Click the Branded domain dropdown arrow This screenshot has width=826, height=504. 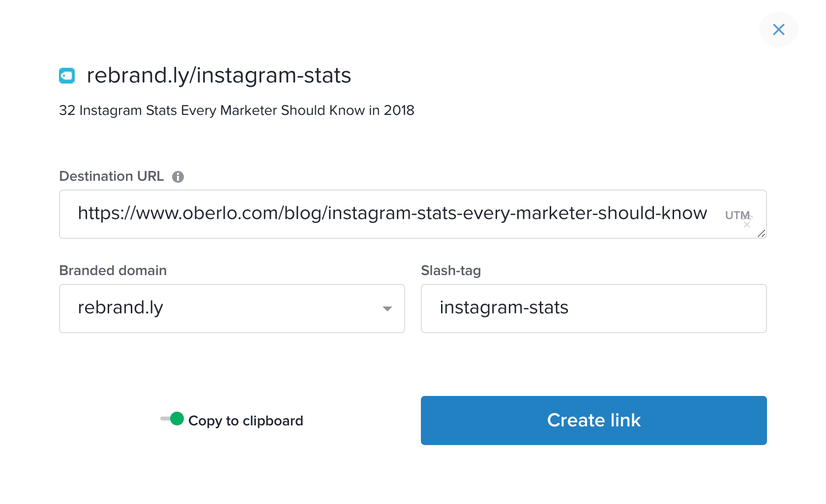coord(387,308)
